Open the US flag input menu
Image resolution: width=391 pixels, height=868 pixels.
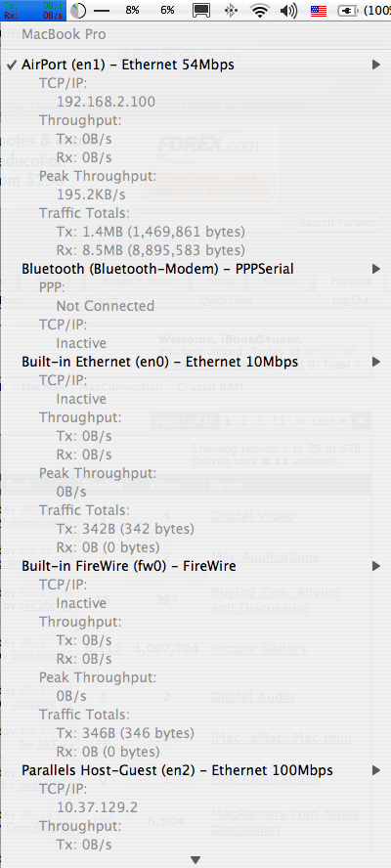pyautogui.click(x=319, y=11)
